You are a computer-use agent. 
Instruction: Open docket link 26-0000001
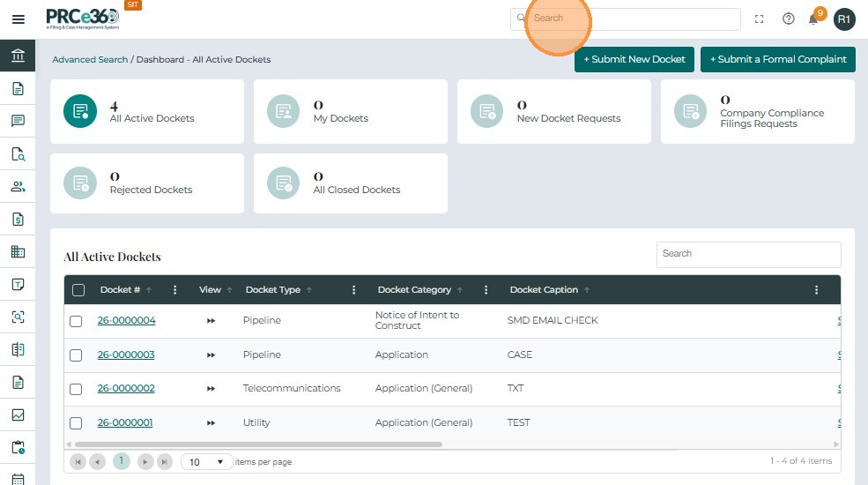coord(125,422)
